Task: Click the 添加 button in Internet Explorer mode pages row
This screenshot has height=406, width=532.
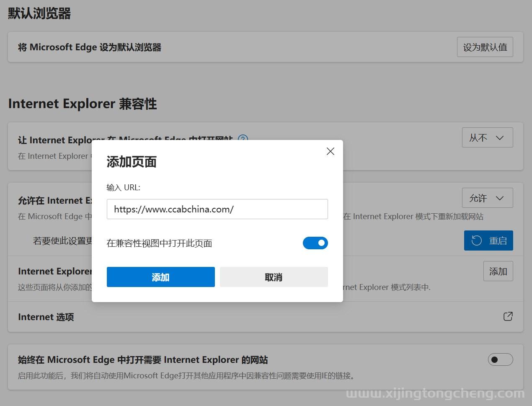Action: 498,271
